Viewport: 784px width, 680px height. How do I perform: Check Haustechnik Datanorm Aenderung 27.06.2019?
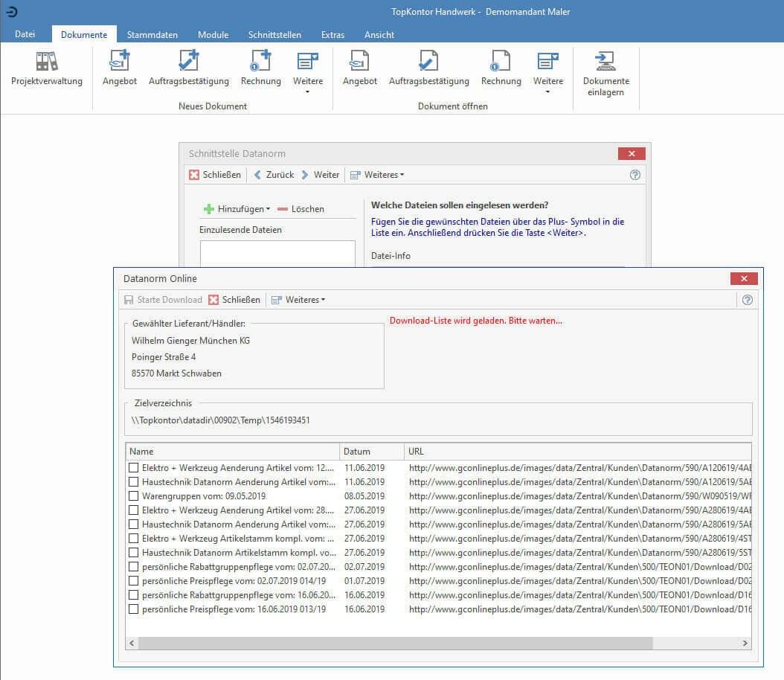pyautogui.click(x=133, y=524)
